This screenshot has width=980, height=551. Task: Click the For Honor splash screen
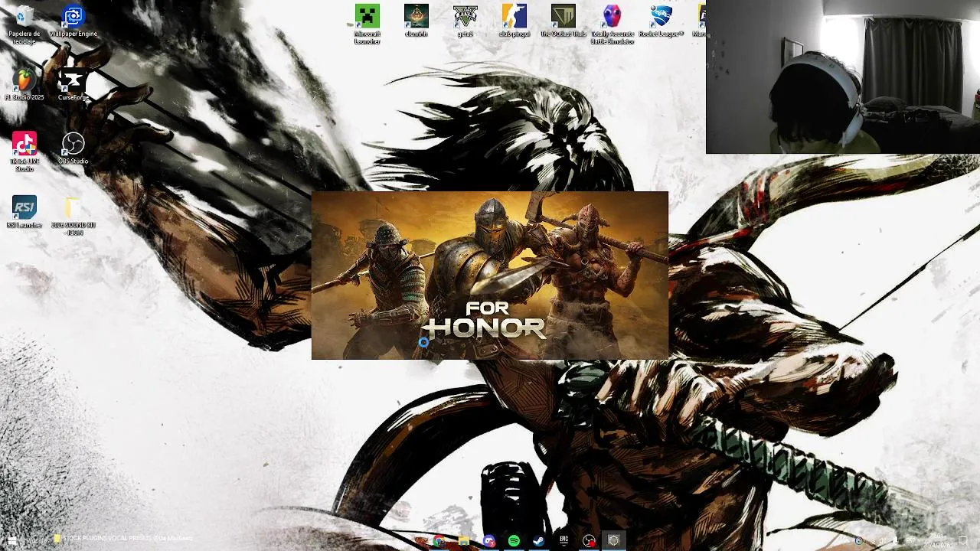coord(490,275)
